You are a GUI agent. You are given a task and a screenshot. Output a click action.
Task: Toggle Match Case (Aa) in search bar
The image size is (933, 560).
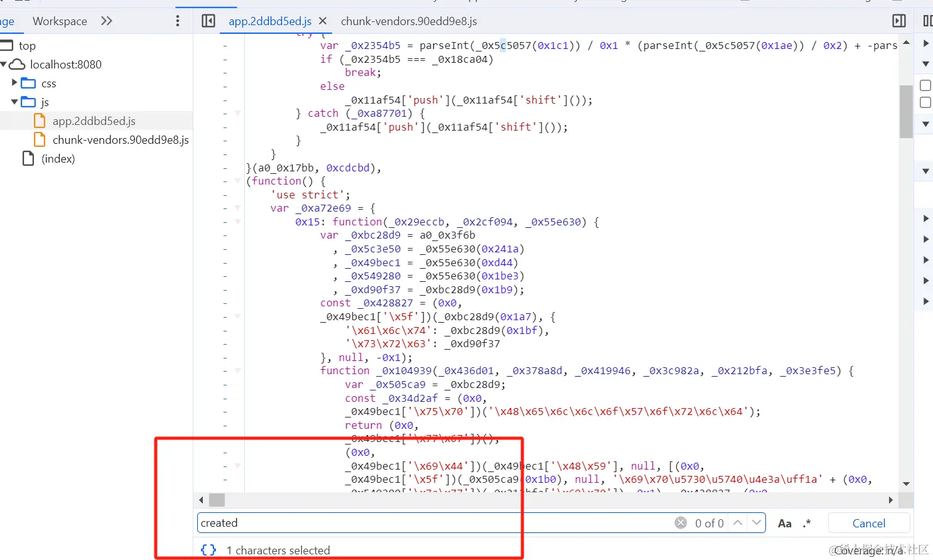[x=785, y=523]
